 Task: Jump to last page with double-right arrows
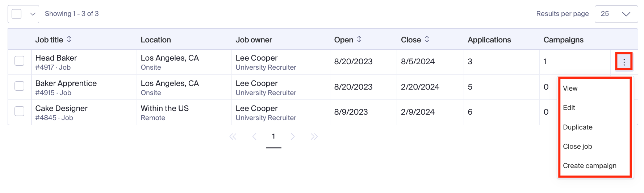[314, 137]
